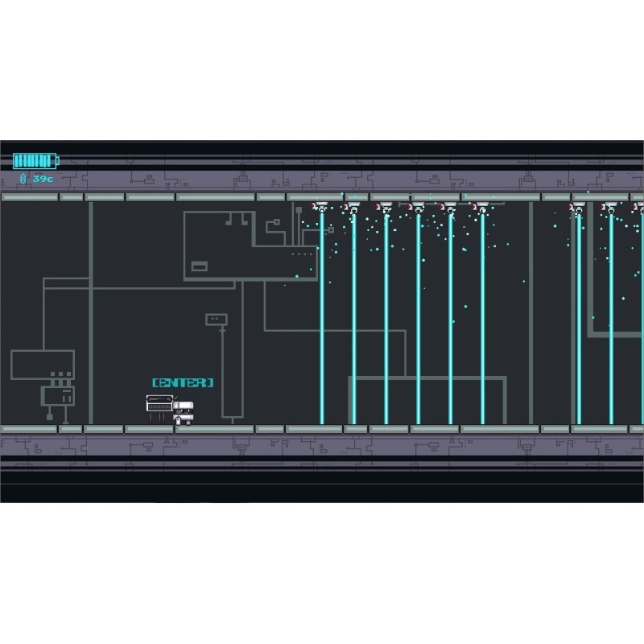Click the third ceiling laser emitter from left
Screen dimensions: 644x644
click(386, 208)
